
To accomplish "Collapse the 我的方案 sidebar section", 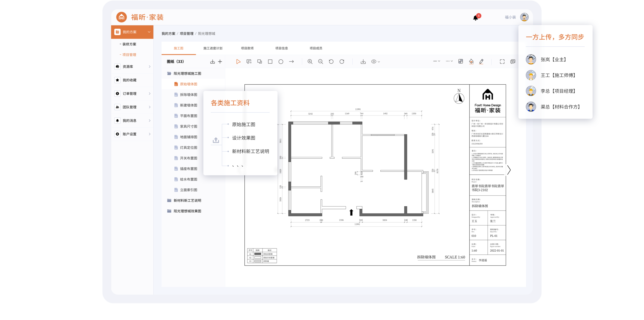I will 132,32.
